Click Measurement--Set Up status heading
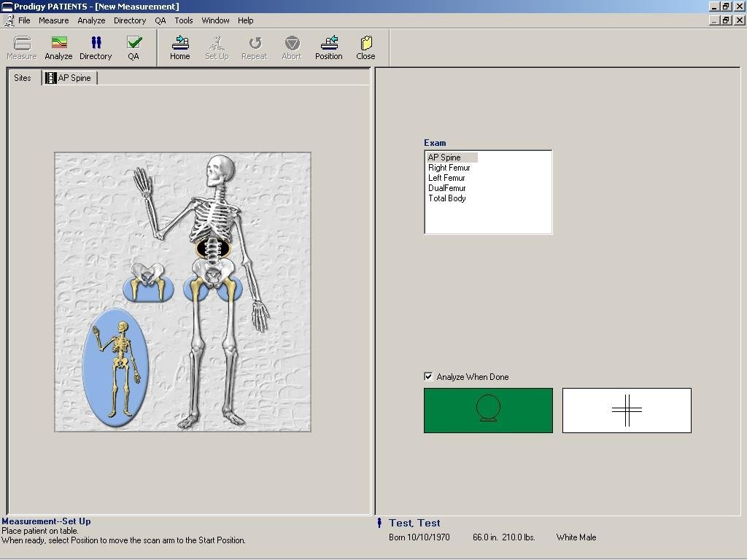The width and height of the screenshot is (747, 560). 46,521
